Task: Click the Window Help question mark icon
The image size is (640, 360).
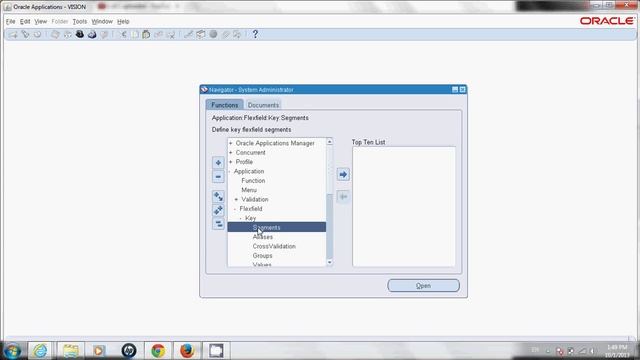Action: click(x=255, y=35)
